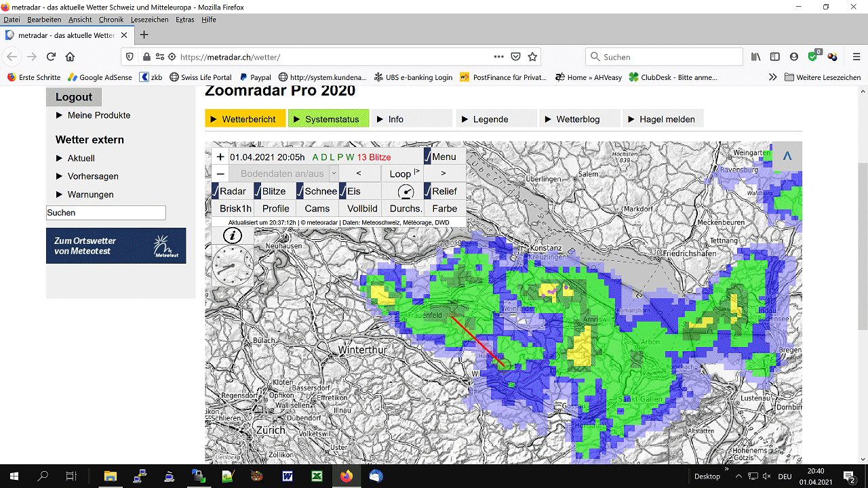868x488 pixels.
Task: Toggle the Relief map layer
Action: coord(427,191)
